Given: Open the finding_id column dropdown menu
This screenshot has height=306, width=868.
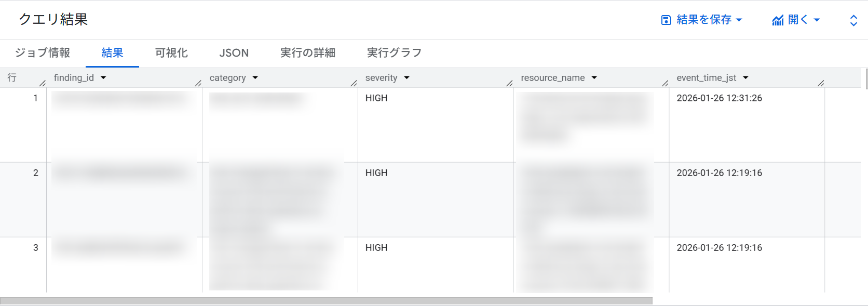Looking at the screenshot, I should point(103,78).
